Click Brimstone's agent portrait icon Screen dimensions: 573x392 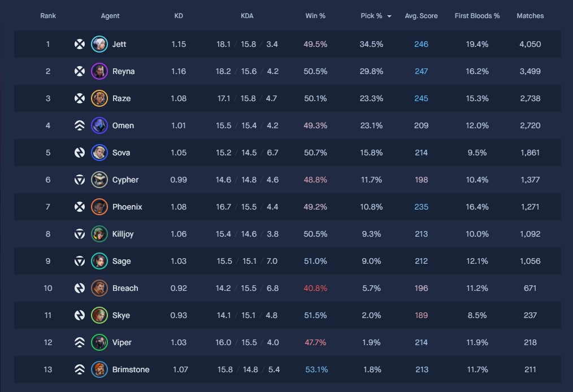pos(99,369)
